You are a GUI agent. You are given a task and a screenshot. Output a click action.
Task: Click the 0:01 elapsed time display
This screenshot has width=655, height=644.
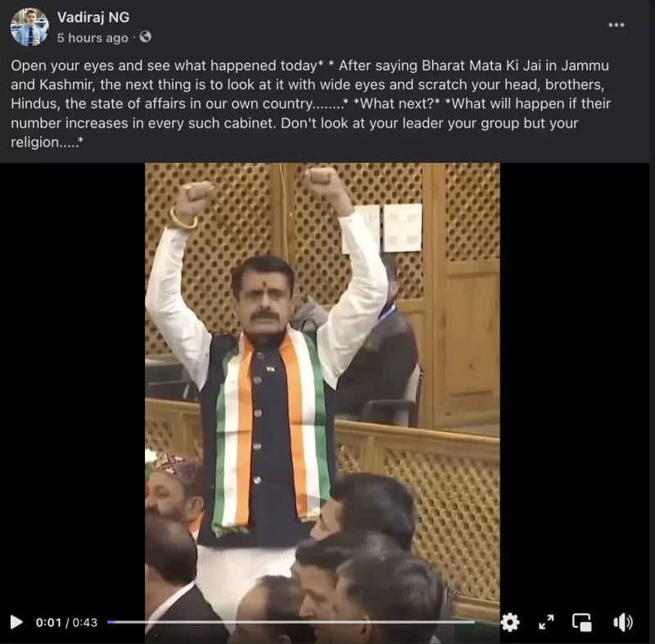48,622
